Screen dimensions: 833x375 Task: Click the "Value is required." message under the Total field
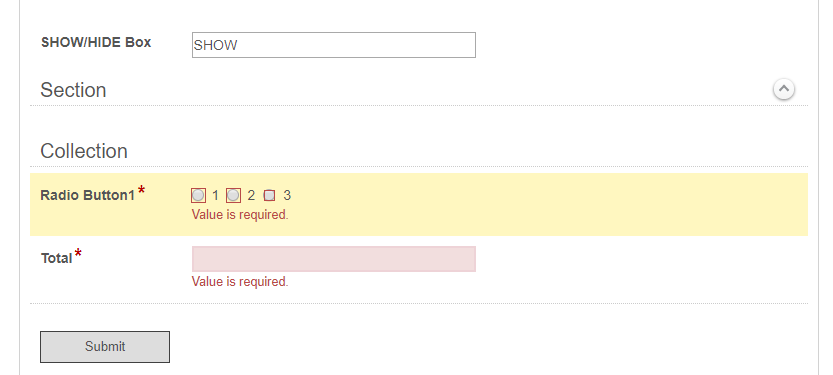[240, 282]
